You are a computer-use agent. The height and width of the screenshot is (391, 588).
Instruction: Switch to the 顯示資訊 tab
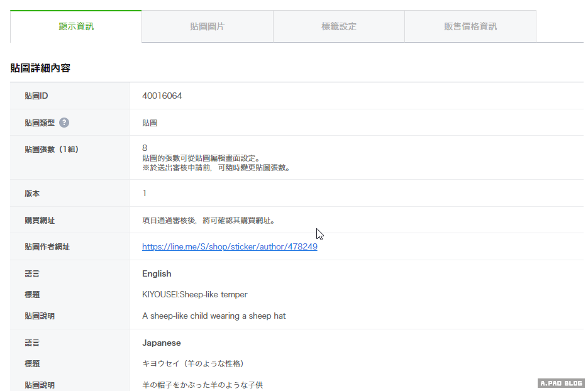click(x=76, y=26)
